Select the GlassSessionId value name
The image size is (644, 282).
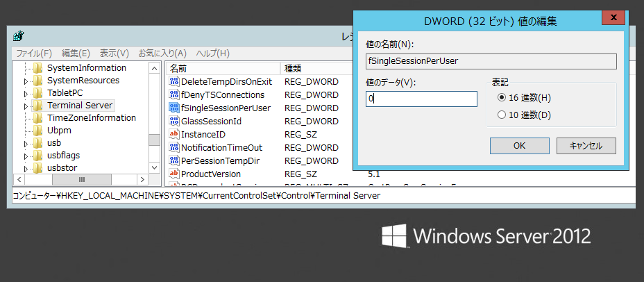[211, 122]
